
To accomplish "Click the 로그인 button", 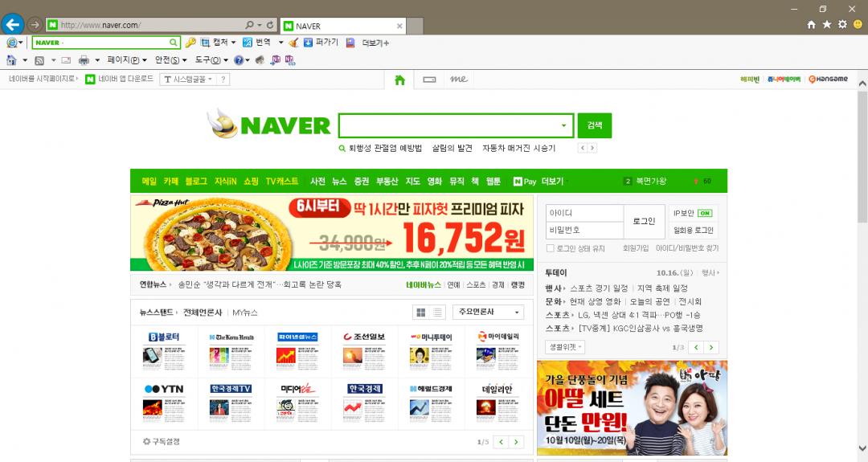I will [x=644, y=221].
